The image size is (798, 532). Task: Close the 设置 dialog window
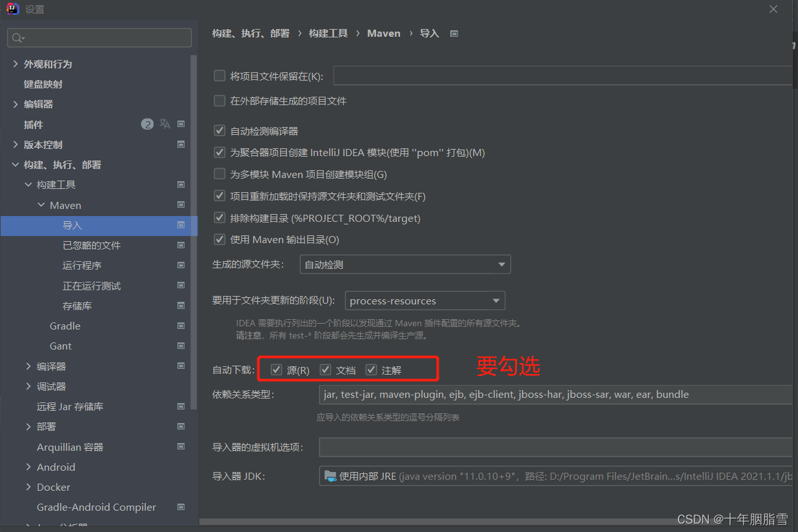coord(774,9)
